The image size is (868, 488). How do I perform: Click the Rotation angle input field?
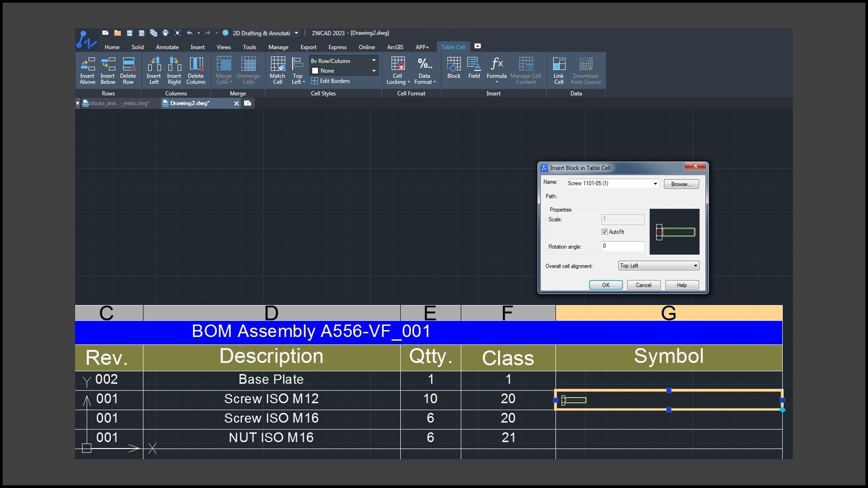(x=622, y=246)
